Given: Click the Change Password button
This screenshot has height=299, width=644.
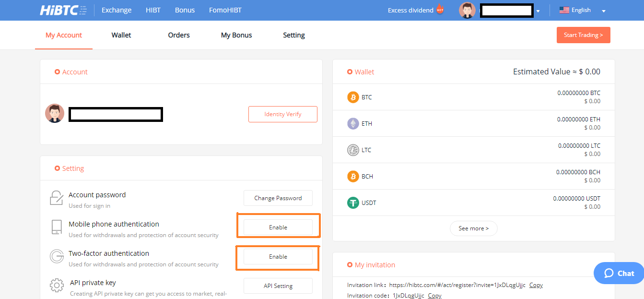Looking at the screenshot, I should coord(278,198).
